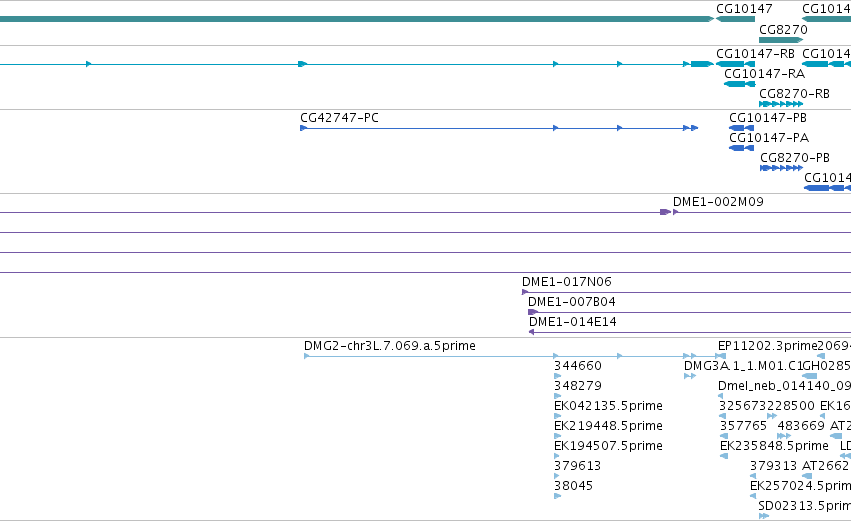Select the CG8270-RB transcript label
851x521 pixels.
tap(794, 94)
